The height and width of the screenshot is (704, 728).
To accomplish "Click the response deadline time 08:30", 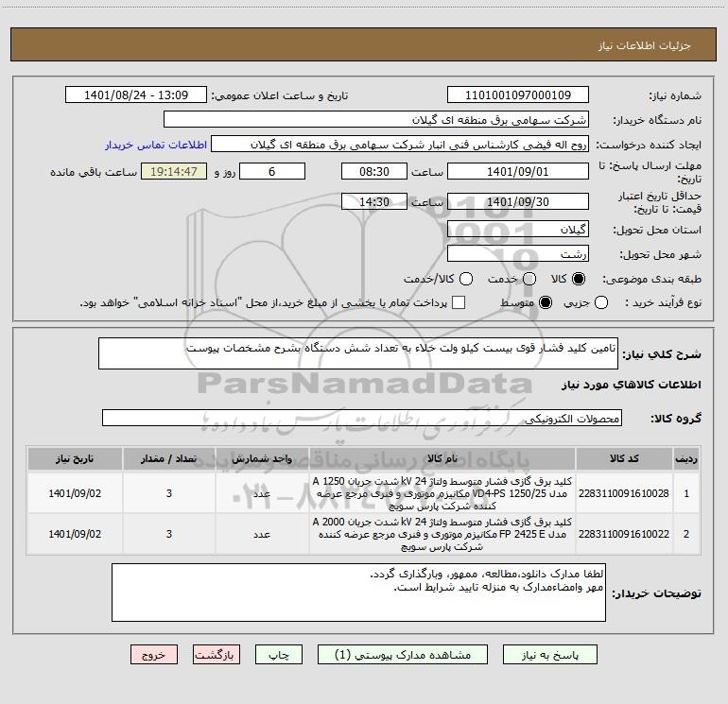I will (374, 171).
